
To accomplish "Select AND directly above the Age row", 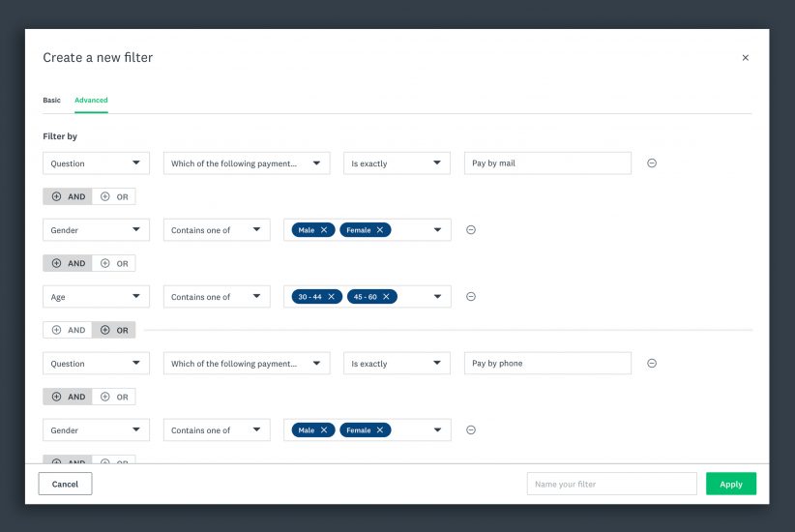I will coord(68,263).
